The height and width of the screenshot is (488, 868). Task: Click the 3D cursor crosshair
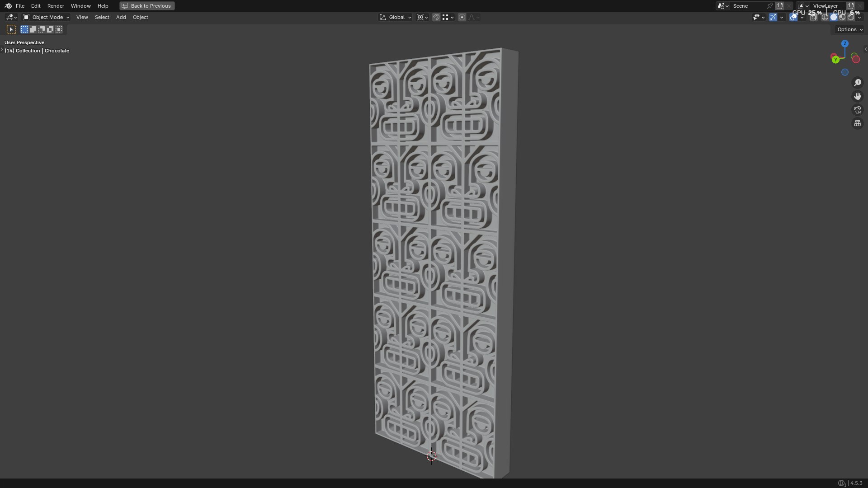tap(431, 456)
